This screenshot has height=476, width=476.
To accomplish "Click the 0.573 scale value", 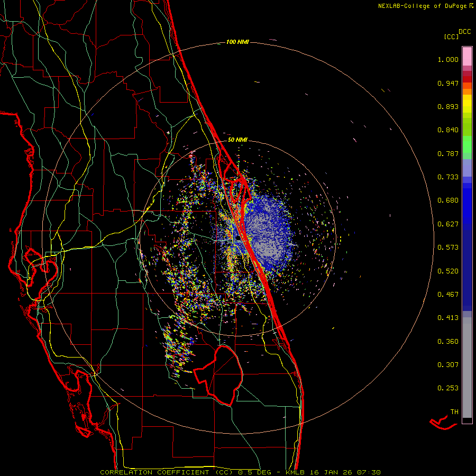I will pos(448,248).
